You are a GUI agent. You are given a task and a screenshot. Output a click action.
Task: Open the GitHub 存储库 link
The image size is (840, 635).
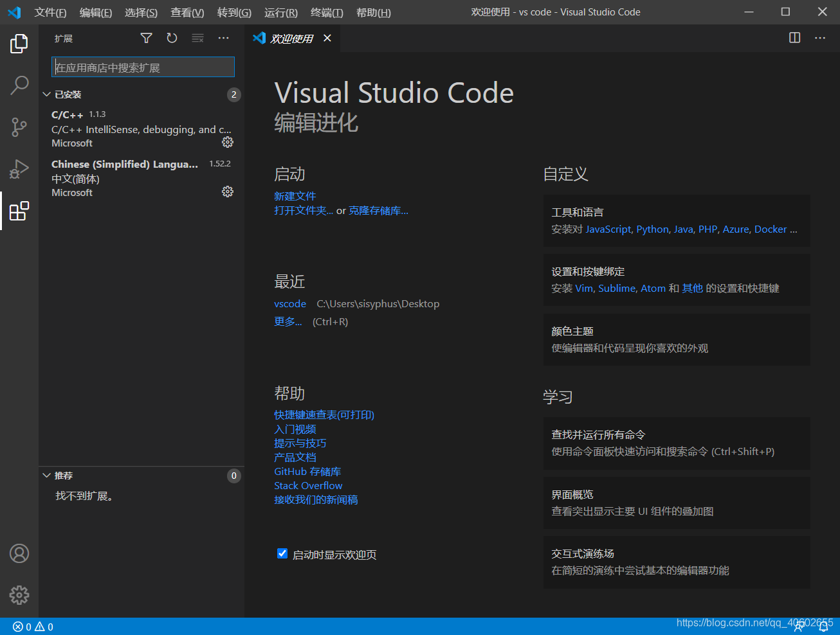(307, 472)
